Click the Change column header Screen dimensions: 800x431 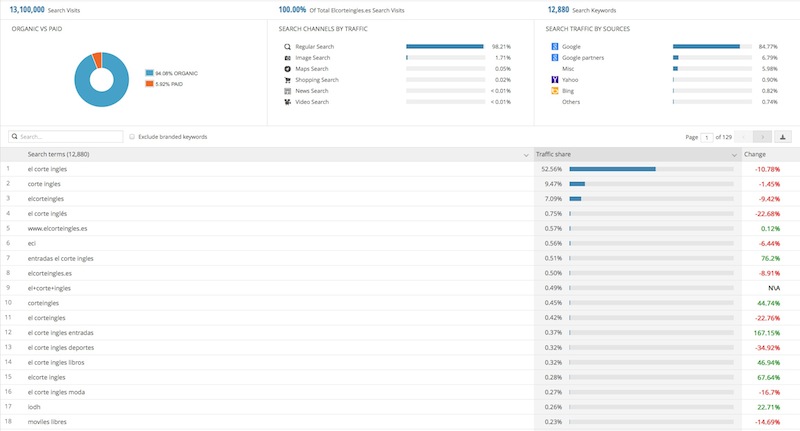tap(755, 154)
